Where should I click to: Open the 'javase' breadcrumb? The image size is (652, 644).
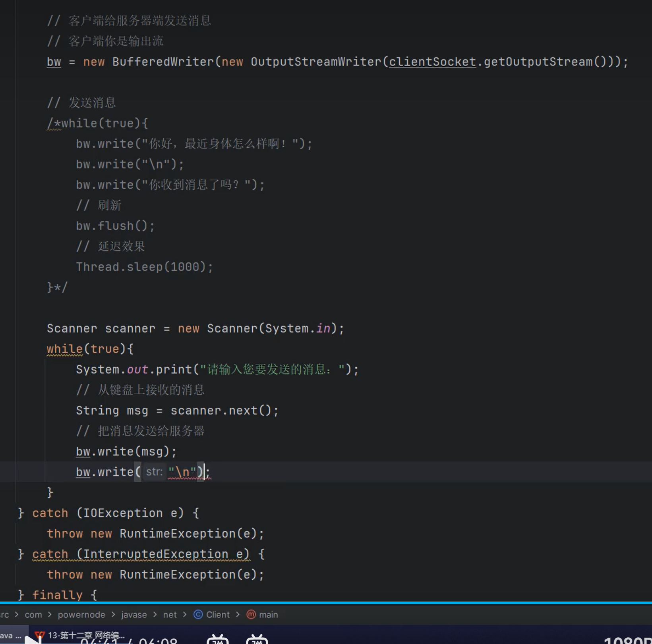(x=134, y=615)
